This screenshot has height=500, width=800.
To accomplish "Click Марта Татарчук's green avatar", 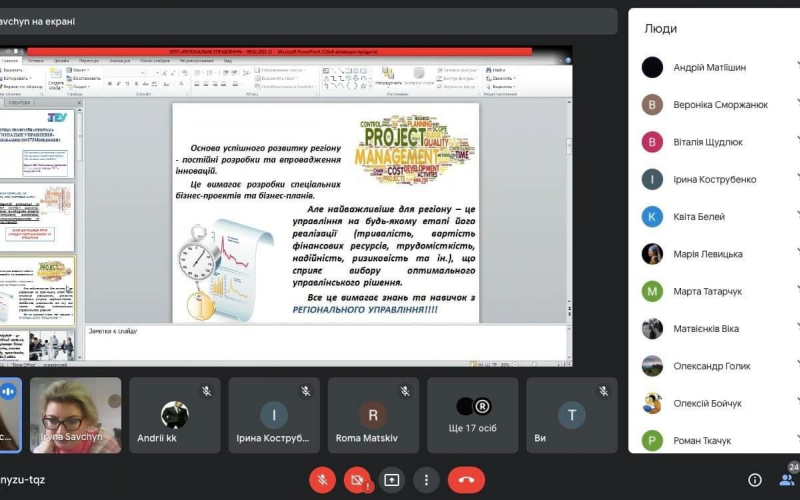I will 652,291.
